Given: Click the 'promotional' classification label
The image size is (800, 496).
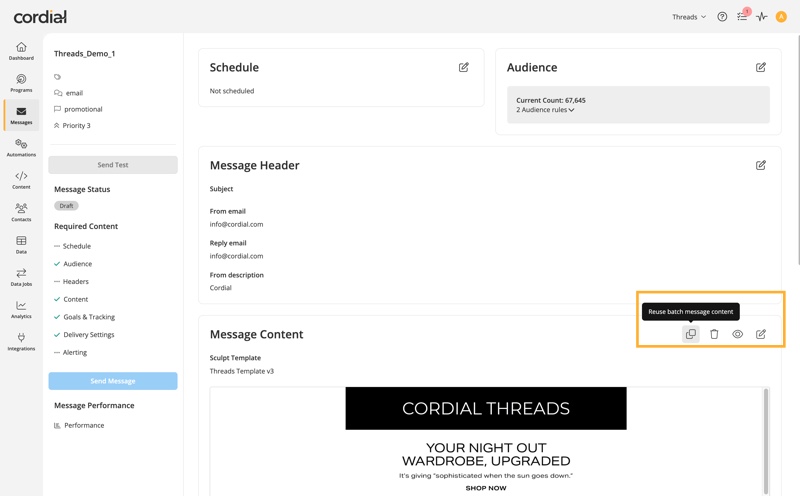Looking at the screenshot, I should coord(83,109).
